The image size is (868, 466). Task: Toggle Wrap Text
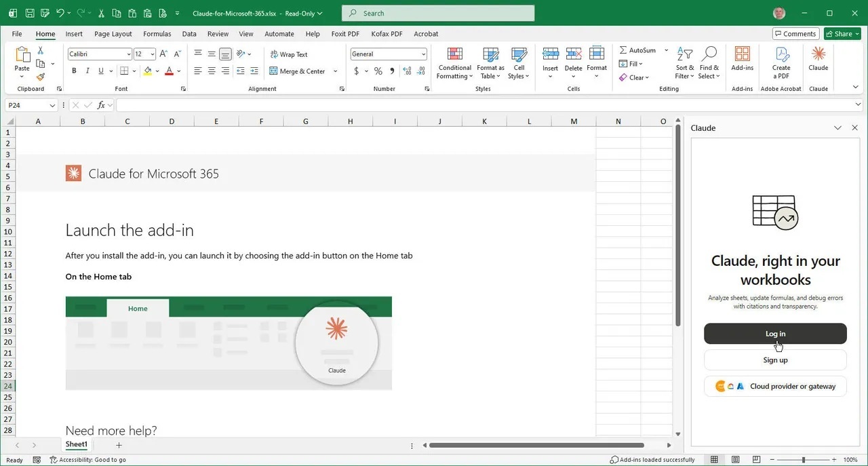click(x=289, y=54)
